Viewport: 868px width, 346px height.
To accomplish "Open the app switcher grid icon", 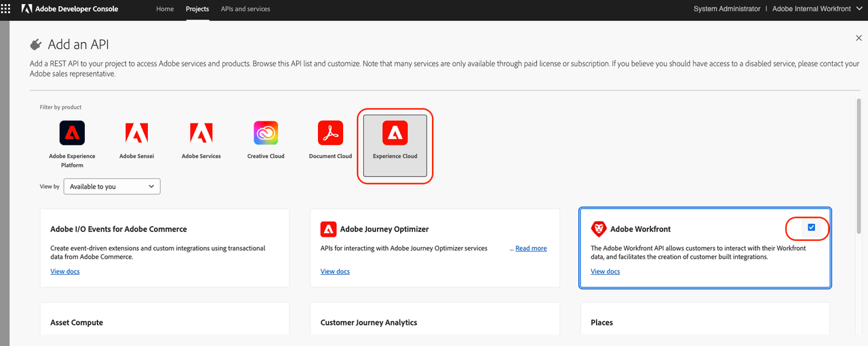I will tap(7, 9).
